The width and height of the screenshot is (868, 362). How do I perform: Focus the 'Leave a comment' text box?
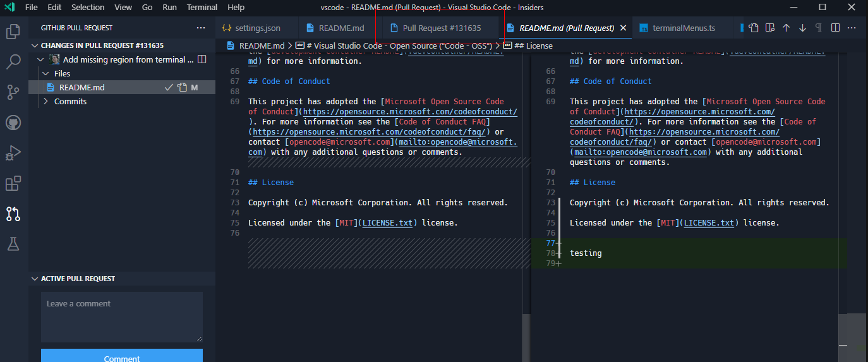(122, 317)
